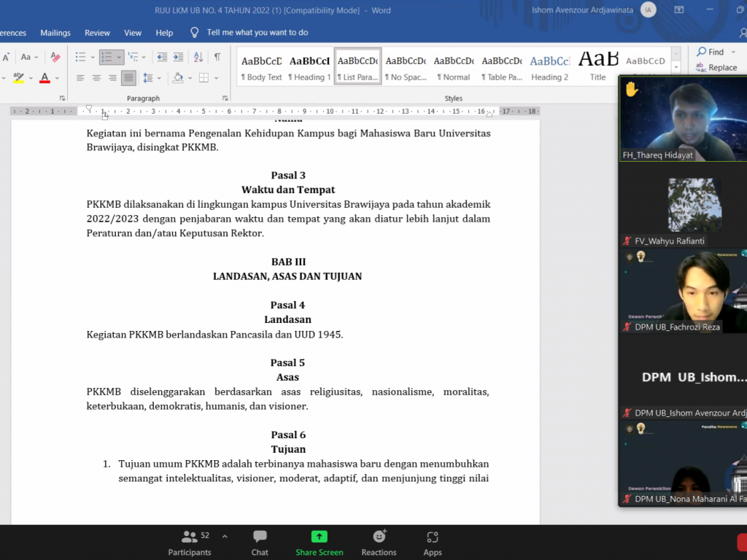
Task: Toggle Justify text alignment
Action: (128, 78)
